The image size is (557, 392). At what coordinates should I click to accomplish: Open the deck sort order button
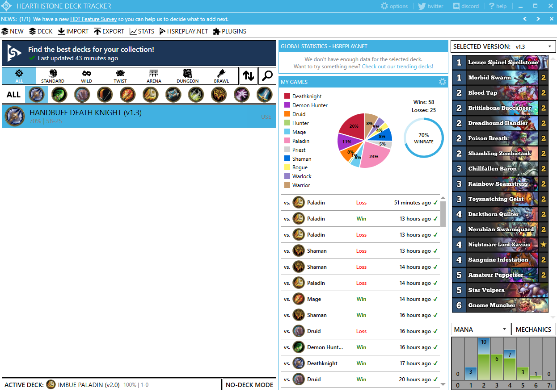point(249,76)
